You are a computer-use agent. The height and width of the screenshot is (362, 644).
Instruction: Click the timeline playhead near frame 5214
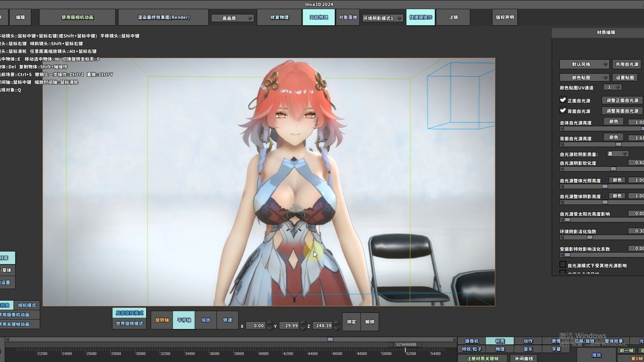coord(405,350)
